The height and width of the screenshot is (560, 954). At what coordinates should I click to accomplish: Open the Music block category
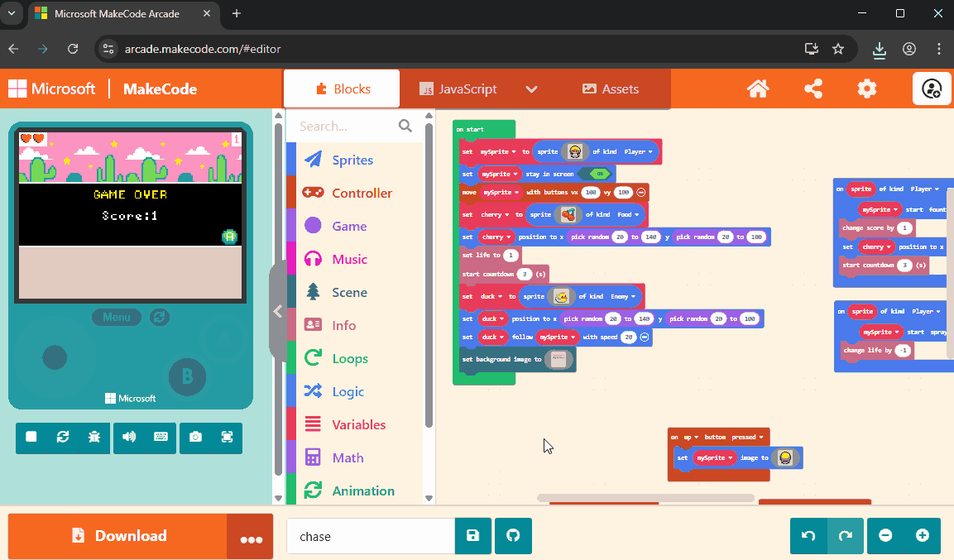tap(354, 259)
